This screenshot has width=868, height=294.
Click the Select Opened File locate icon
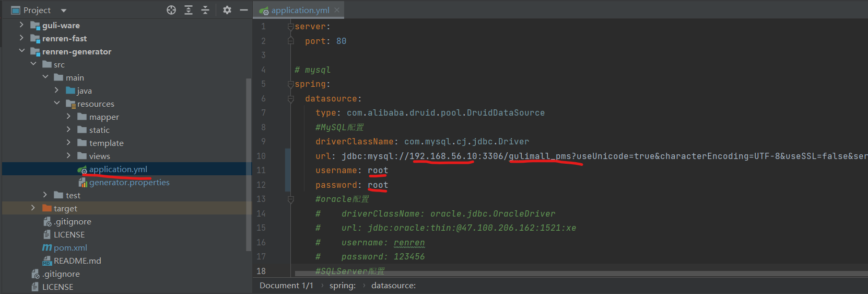[171, 10]
